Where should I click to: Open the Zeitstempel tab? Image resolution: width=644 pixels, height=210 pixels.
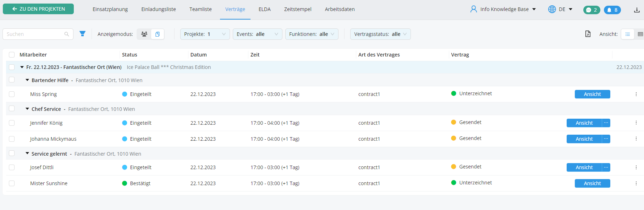tap(297, 9)
